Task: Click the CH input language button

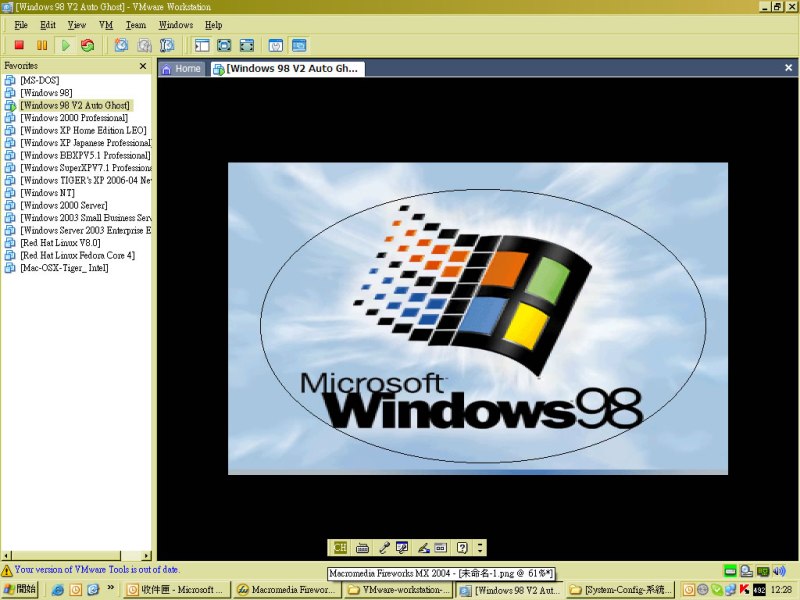Action: coord(340,548)
